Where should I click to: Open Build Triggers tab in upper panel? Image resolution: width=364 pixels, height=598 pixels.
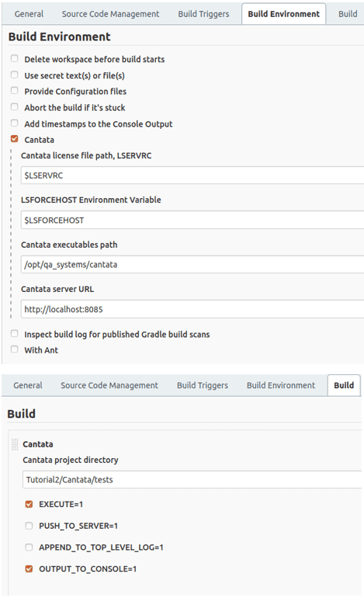coord(203,14)
